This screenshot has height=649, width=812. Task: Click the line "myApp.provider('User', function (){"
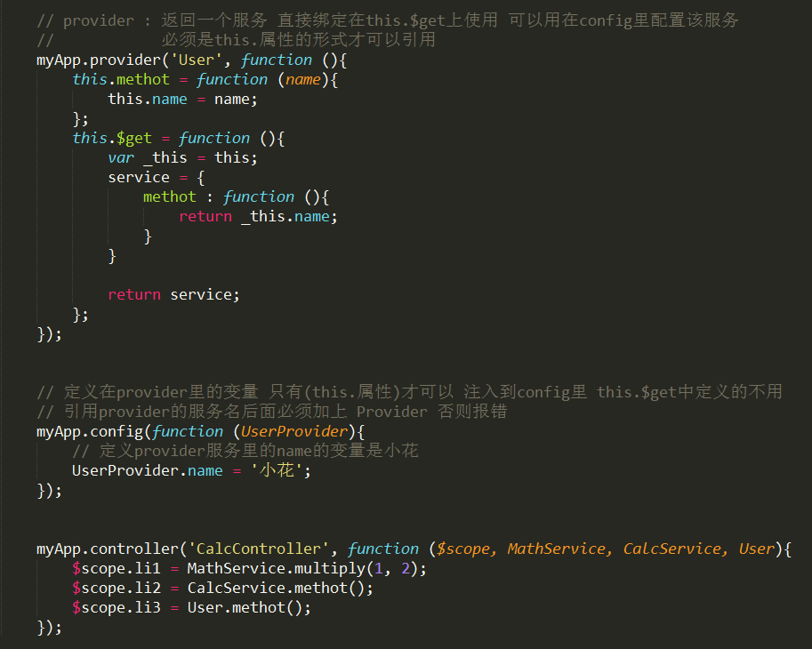pyautogui.click(x=191, y=60)
